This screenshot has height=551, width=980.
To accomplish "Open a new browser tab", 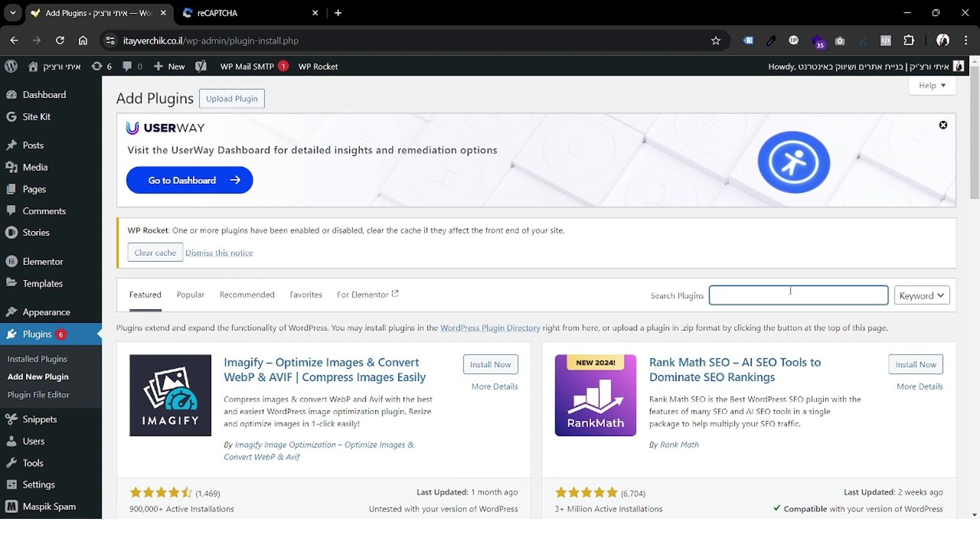I will click(x=338, y=13).
